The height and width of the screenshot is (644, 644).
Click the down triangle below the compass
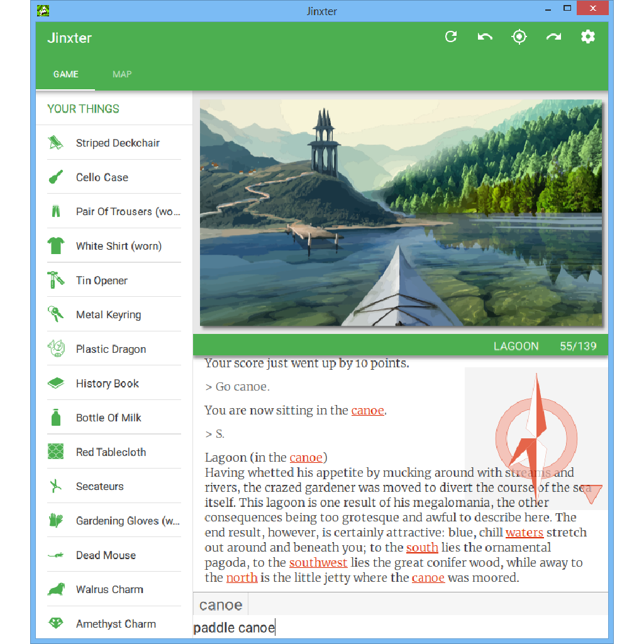coord(592,494)
